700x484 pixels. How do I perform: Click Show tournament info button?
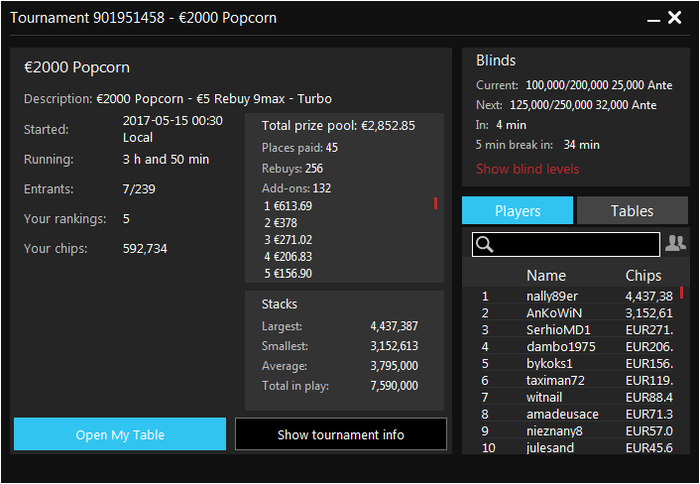point(341,434)
